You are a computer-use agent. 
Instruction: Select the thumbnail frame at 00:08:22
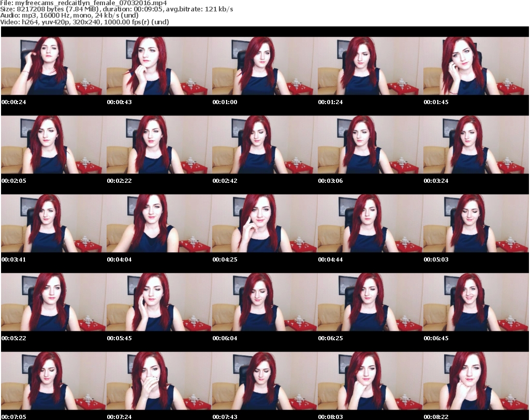(476, 381)
